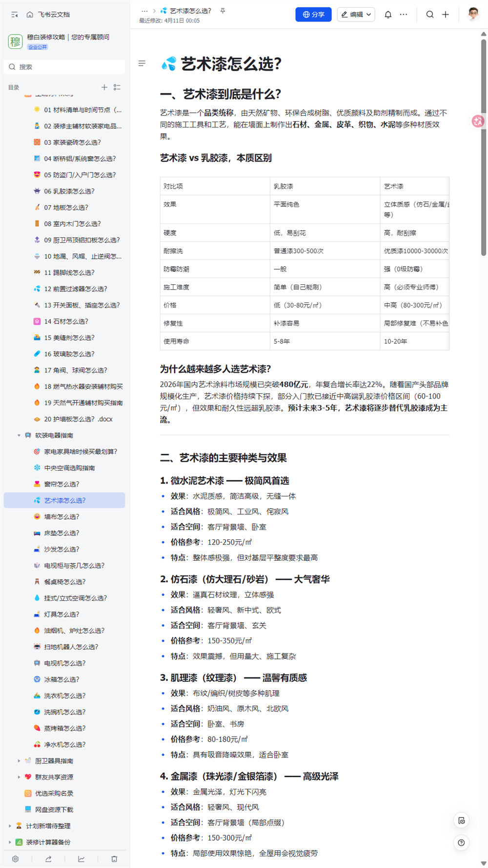Open 灯具怎么选? page
Viewport: 488px width, 868px height.
point(61,614)
